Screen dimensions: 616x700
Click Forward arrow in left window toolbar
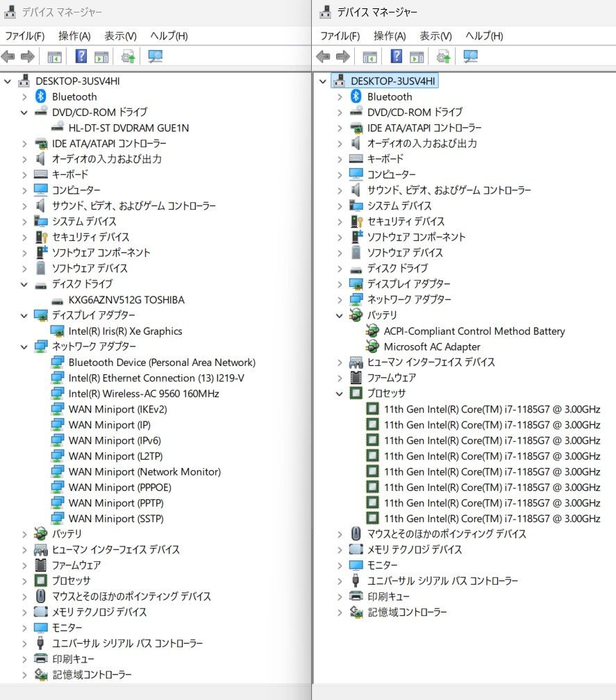coord(28,56)
